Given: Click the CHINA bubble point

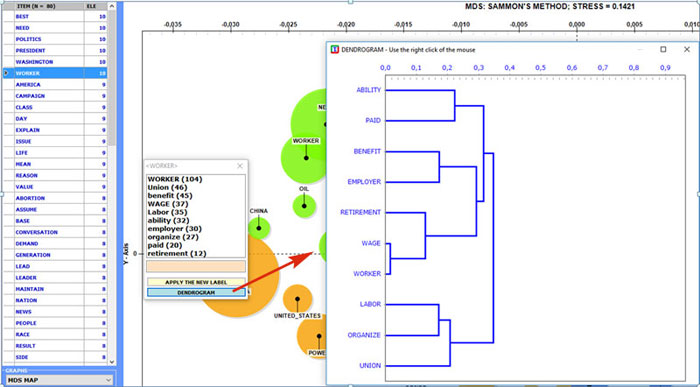Looking at the screenshot, I should 259,229.
